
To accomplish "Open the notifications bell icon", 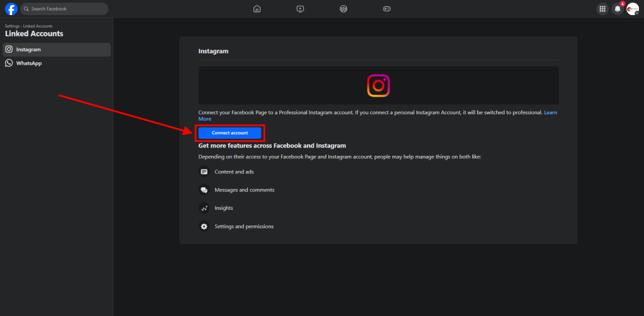I will (x=618, y=9).
